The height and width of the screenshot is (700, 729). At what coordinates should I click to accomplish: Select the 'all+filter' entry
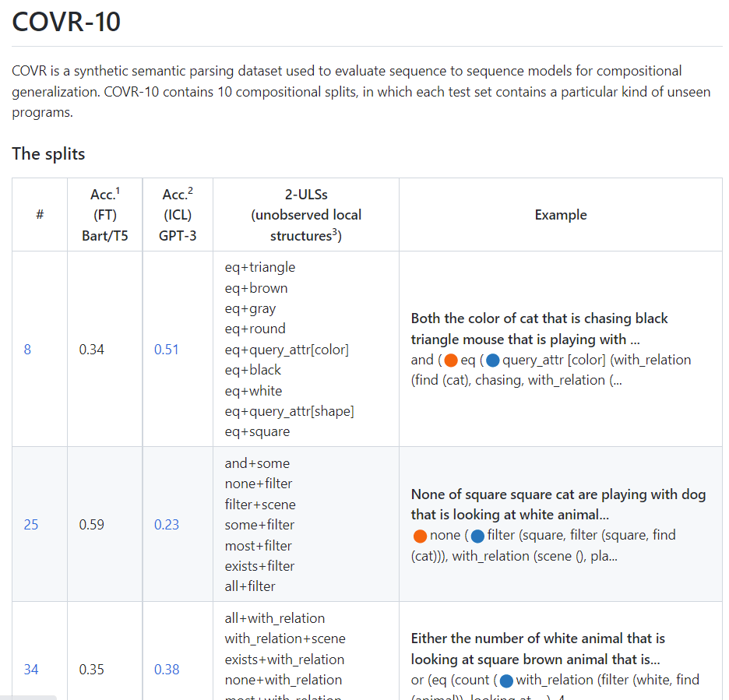click(x=250, y=586)
